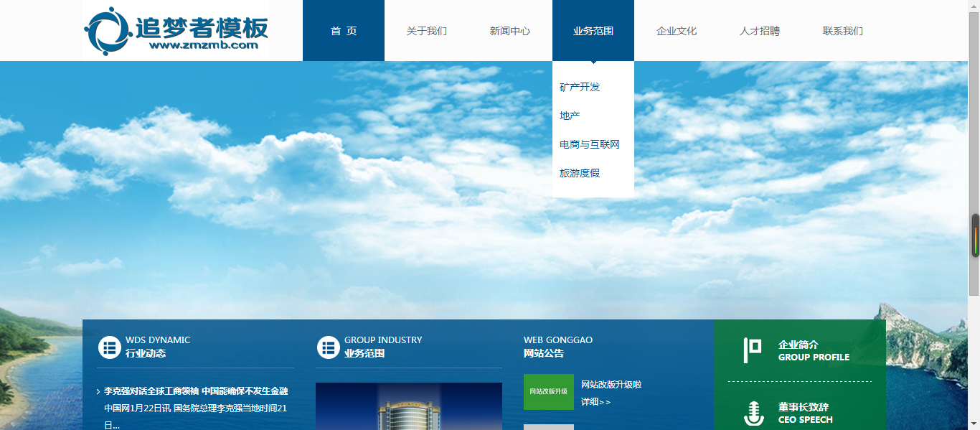Choose 旅游度假 in the submenu
The image size is (980, 430).
coord(580,173)
